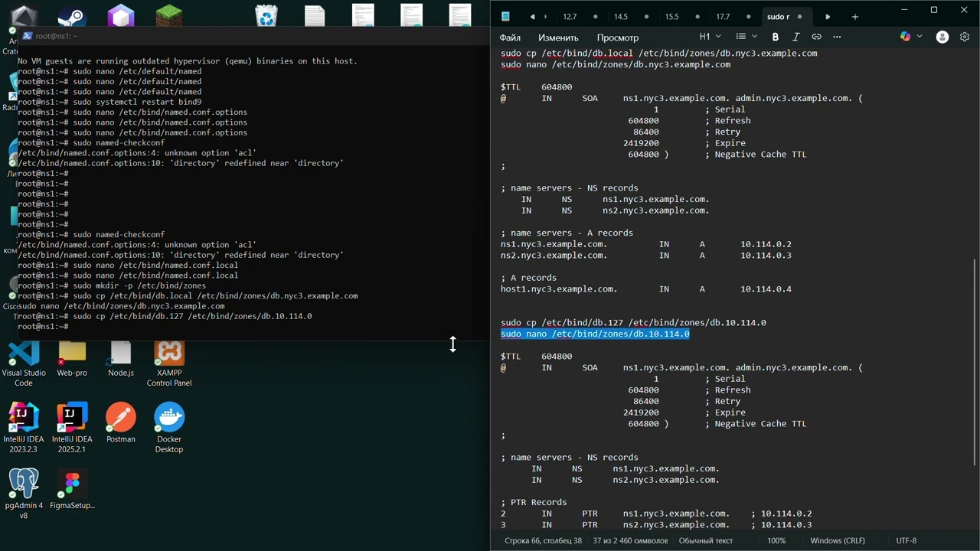Open the Minecraft grass block shortcut
Viewport: 980px width, 551px height.
coord(169,15)
